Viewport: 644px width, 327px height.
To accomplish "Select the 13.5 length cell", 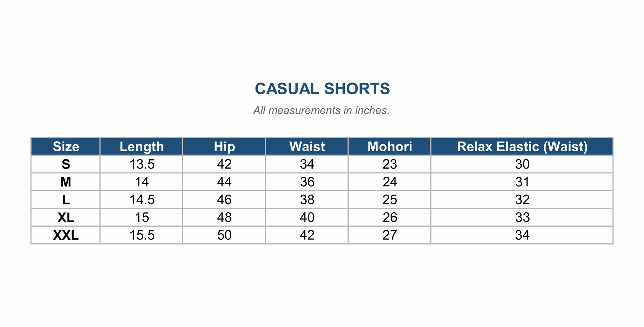I will pyautogui.click(x=141, y=164).
